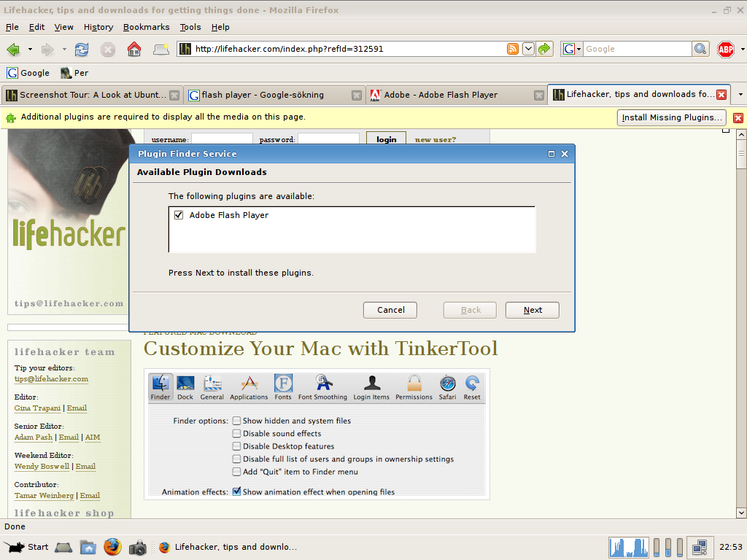
Task: Open the Forward button history dropdown arrow
Action: coord(64,49)
